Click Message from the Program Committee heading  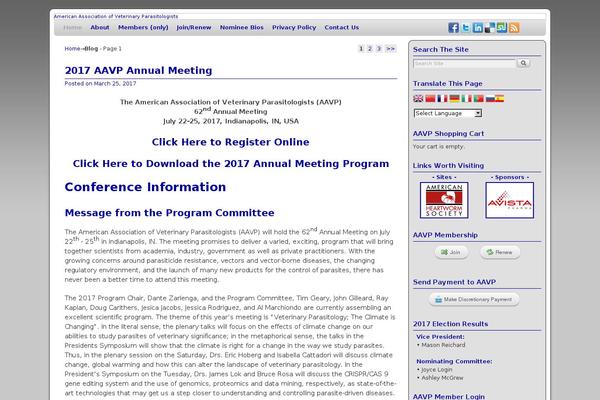tap(170, 213)
